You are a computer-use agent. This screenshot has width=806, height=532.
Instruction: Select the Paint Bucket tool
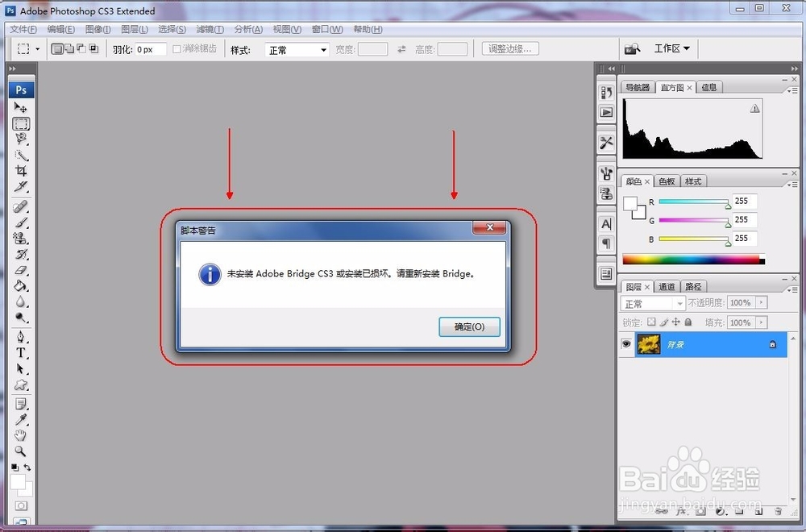tap(21, 286)
